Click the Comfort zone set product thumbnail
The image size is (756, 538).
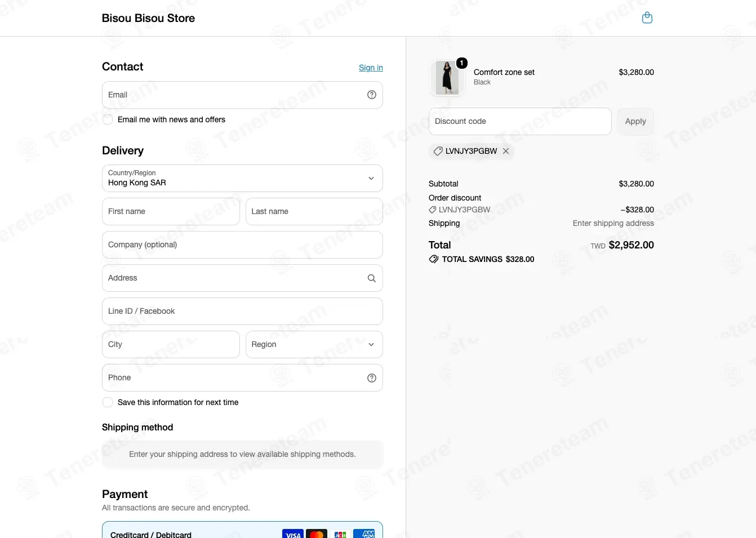[x=447, y=78]
